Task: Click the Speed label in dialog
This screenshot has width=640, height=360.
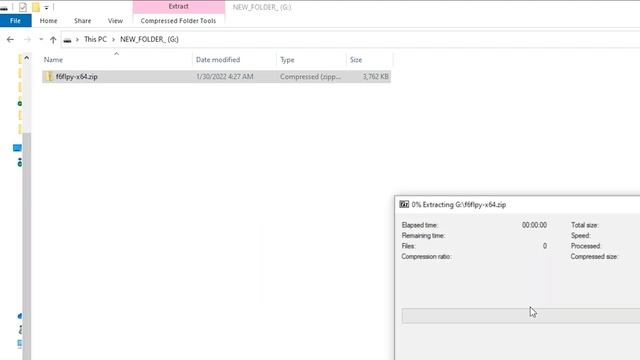Action: pos(580,236)
